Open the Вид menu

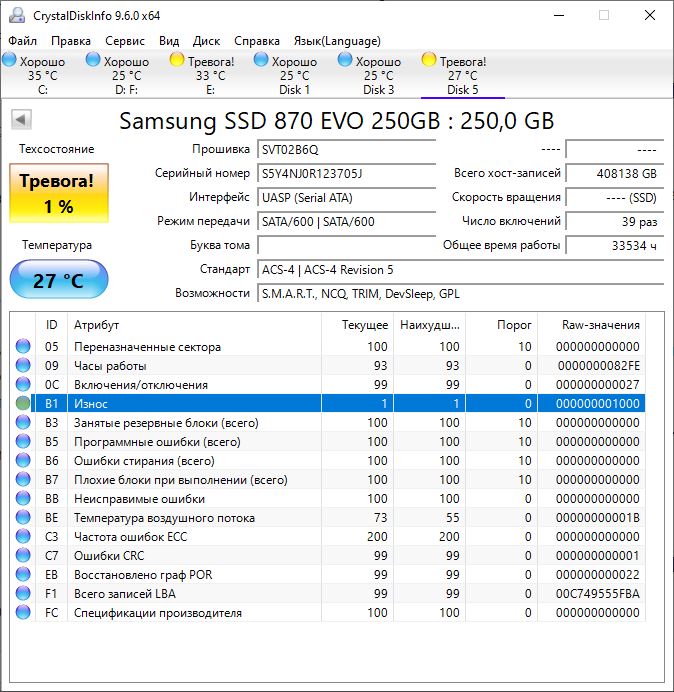click(169, 41)
